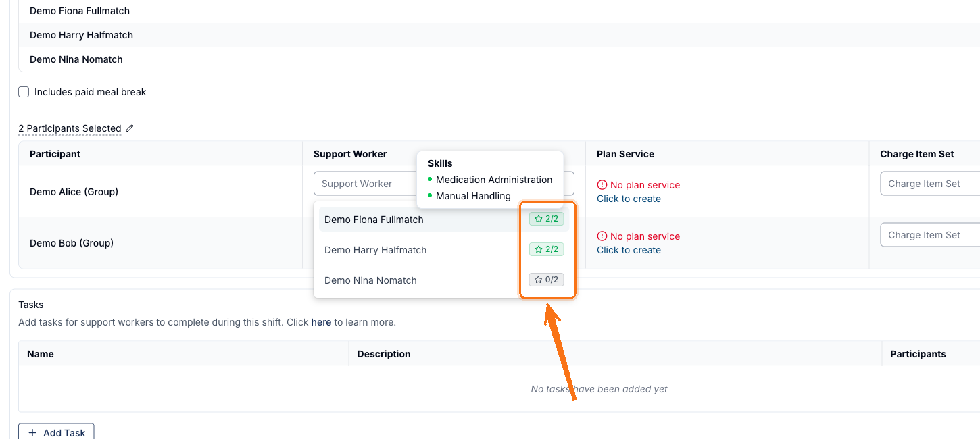Click the 2/2 star badge for Harry Halfmatch
Screen dimensions: 980x439
[x=546, y=249]
